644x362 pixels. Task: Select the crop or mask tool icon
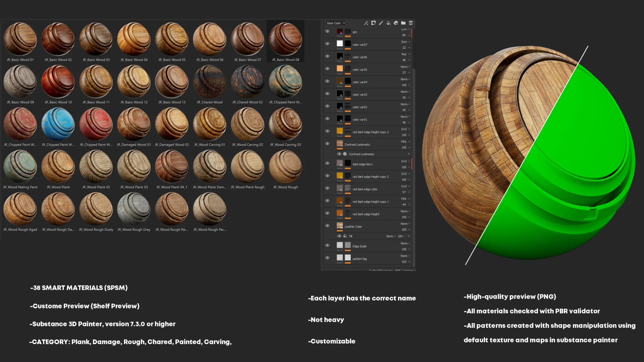click(x=373, y=23)
